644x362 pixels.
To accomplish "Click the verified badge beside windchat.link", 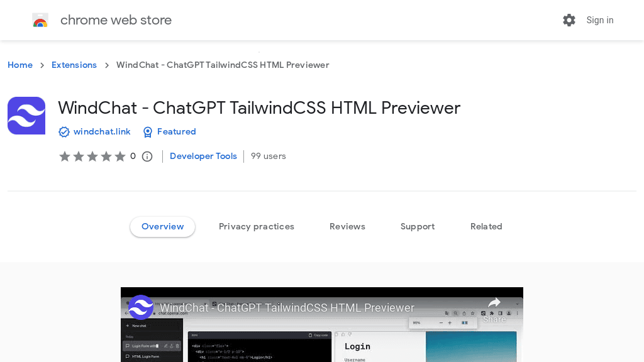I will point(64,132).
